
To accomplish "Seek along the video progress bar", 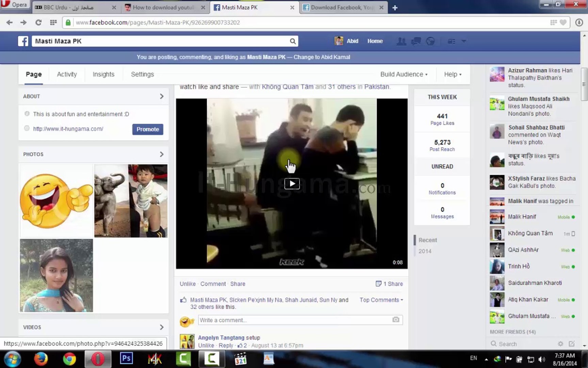I will point(291,262).
